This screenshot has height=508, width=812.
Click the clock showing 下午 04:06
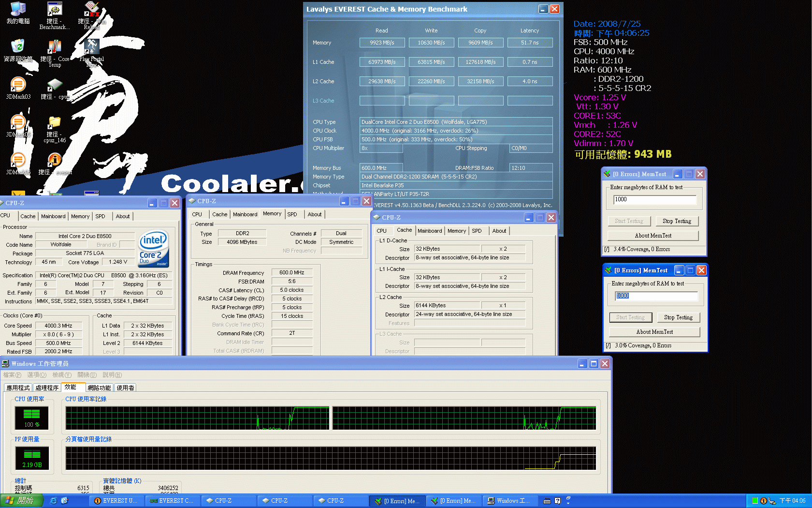(x=792, y=501)
